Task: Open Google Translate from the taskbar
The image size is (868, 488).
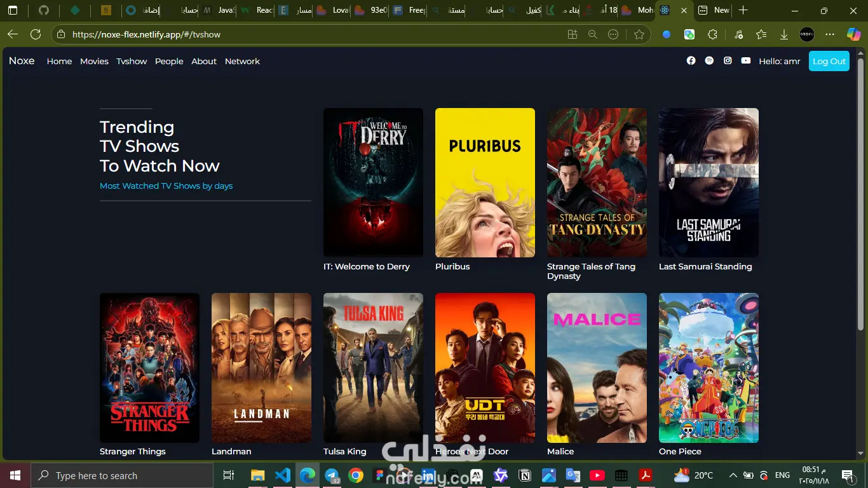Action: [x=573, y=475]
